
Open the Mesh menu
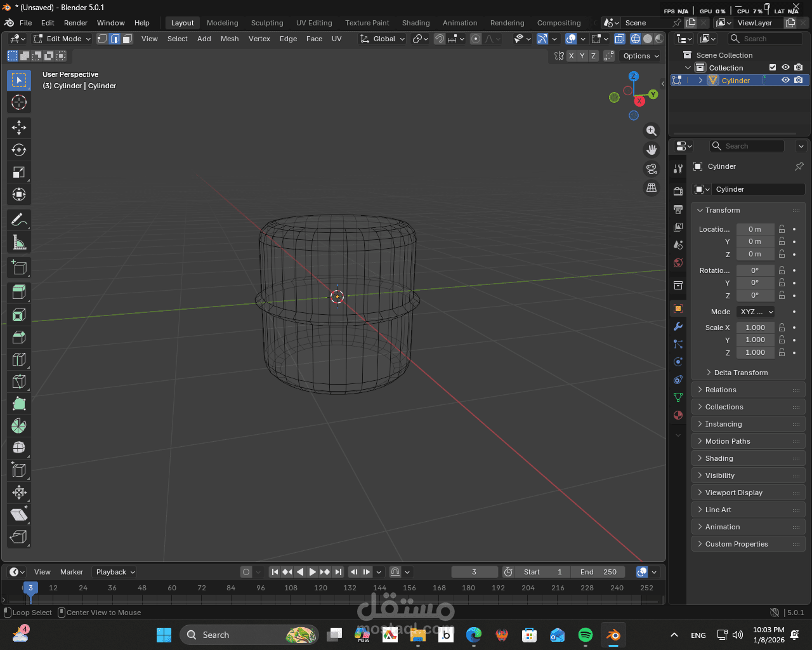[230, 39]
